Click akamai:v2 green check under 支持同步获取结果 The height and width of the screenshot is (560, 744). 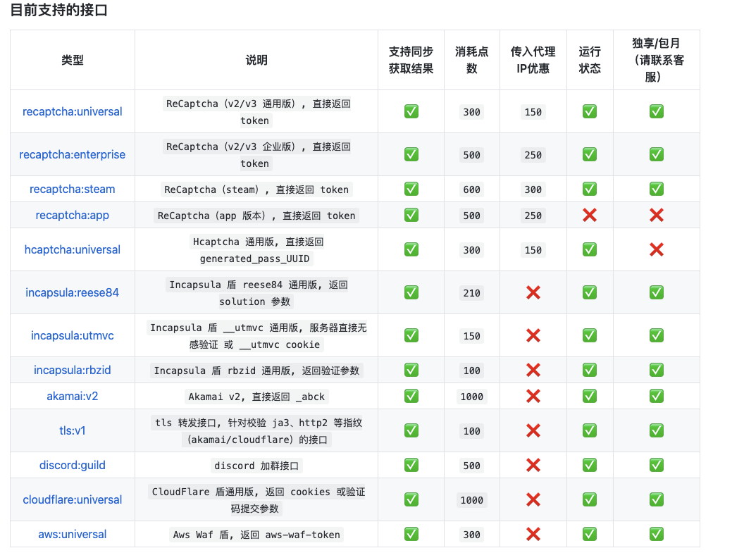tap(411, 397)
